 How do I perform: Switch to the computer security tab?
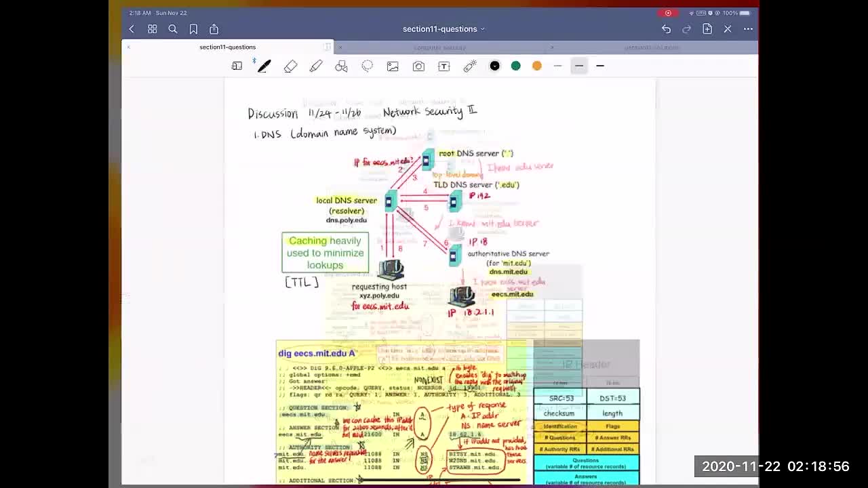439,47
